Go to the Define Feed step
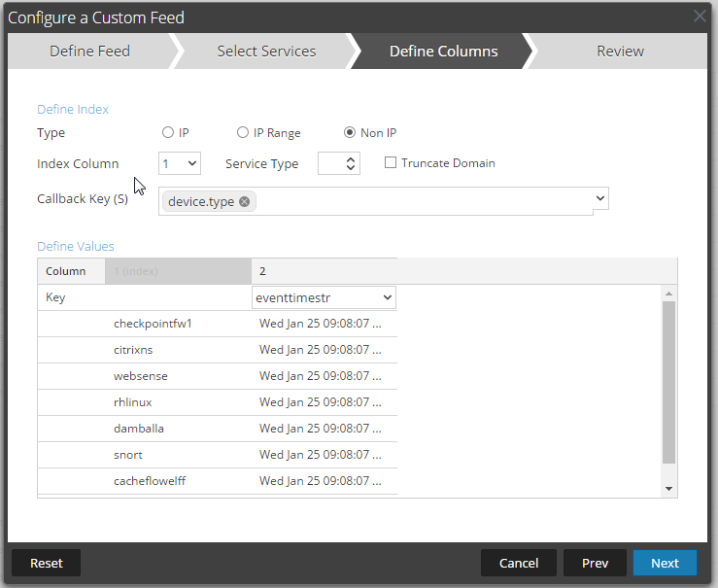Image resolution: width=718 pixels, height=588 pixels. click(x=89, y=52)
